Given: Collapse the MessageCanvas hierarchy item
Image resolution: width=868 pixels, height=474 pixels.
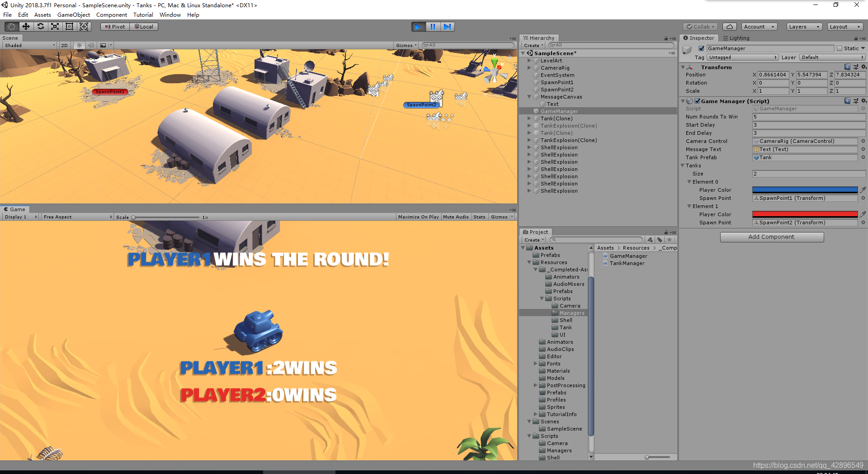Looking at the screenshot, I should 529,97.
